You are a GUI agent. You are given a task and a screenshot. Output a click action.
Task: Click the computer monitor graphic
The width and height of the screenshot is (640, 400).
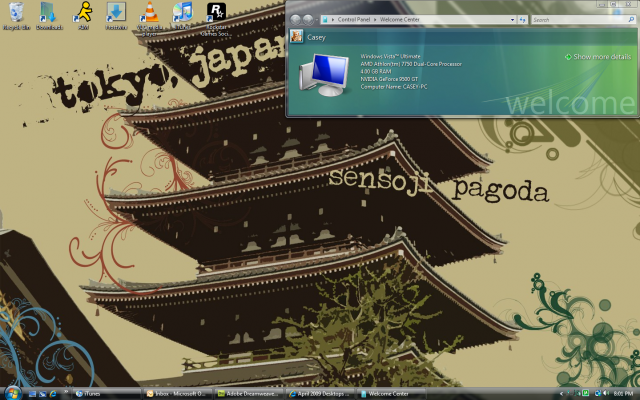point(324,75)
